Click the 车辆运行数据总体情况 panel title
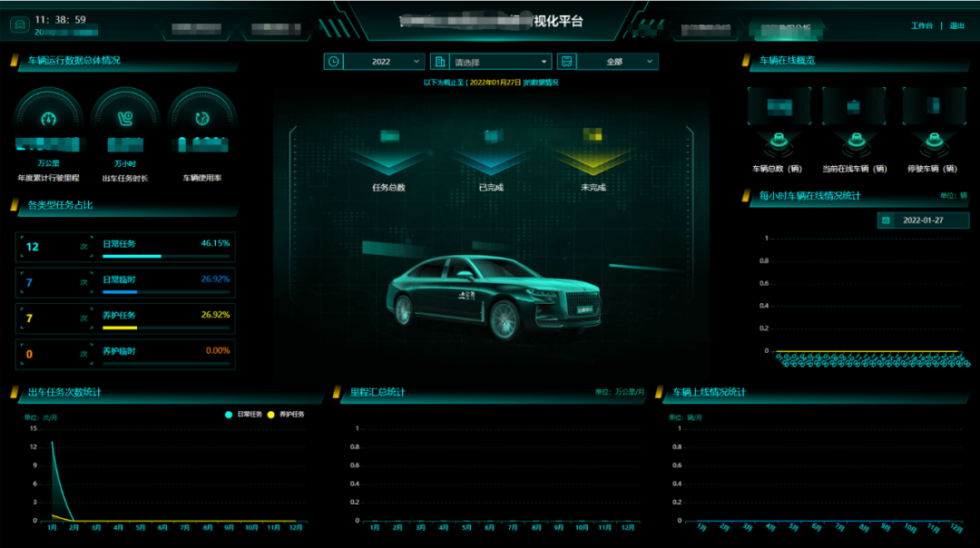The image size is (980, 548). [73, 60]
